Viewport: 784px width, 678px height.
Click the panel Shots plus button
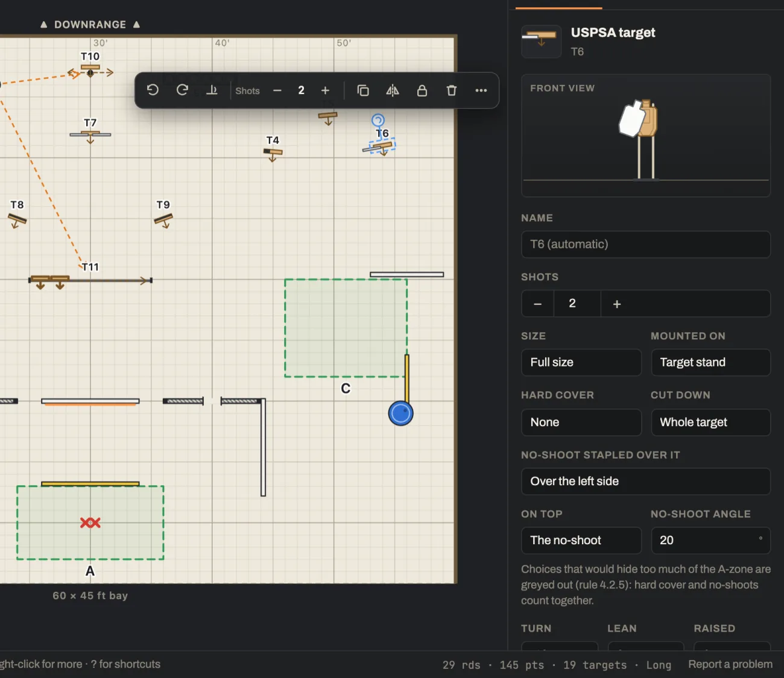coord(617,304)
